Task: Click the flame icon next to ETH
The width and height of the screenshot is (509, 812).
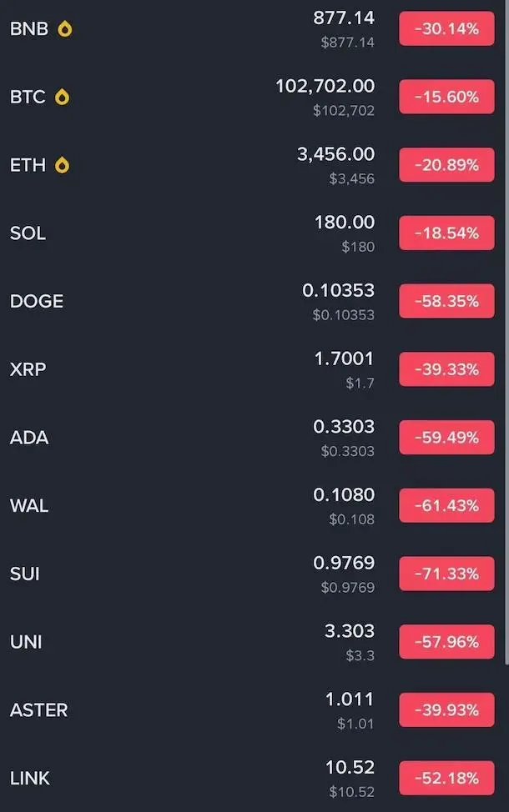Action: [63, 165]
